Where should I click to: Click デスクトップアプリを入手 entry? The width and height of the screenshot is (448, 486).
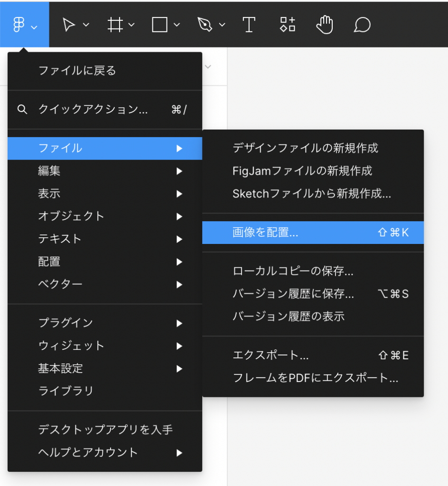105,430
